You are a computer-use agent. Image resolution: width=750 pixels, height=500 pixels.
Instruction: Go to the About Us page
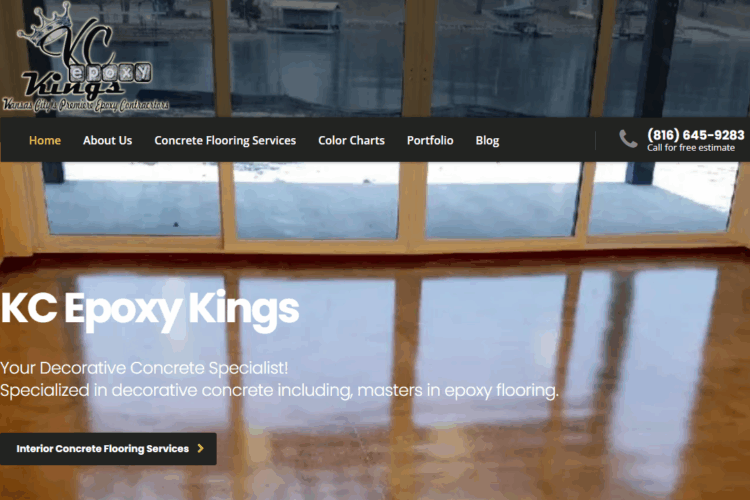tap(108, 140)
